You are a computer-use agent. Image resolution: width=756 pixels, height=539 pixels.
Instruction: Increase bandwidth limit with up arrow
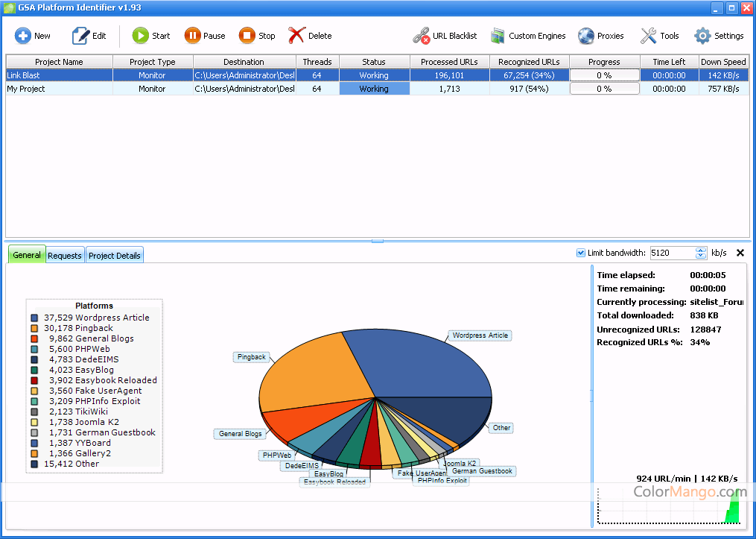tap(700, 250)
